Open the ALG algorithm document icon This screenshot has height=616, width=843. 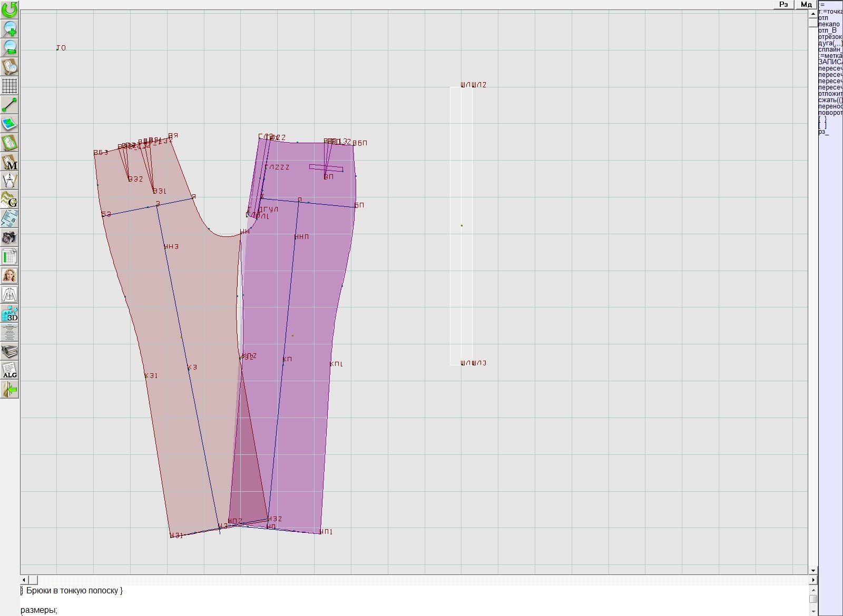9,371
